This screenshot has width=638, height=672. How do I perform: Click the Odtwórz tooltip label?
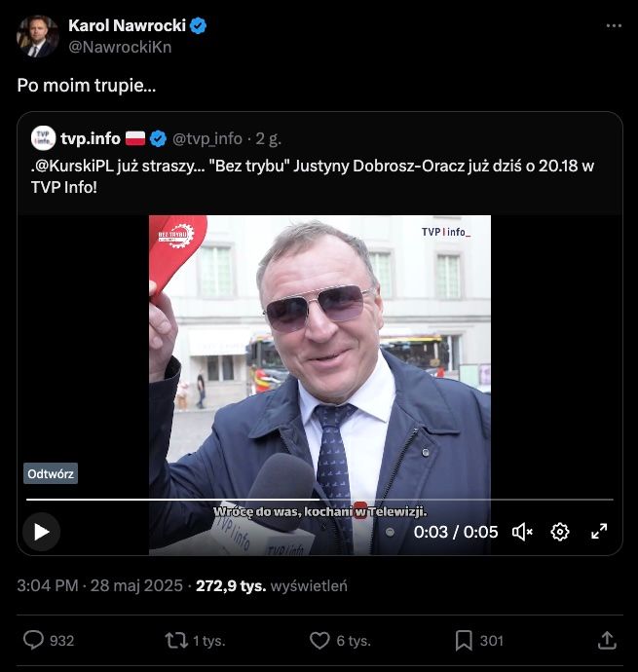pyautogui.click(x=51, y=474)
